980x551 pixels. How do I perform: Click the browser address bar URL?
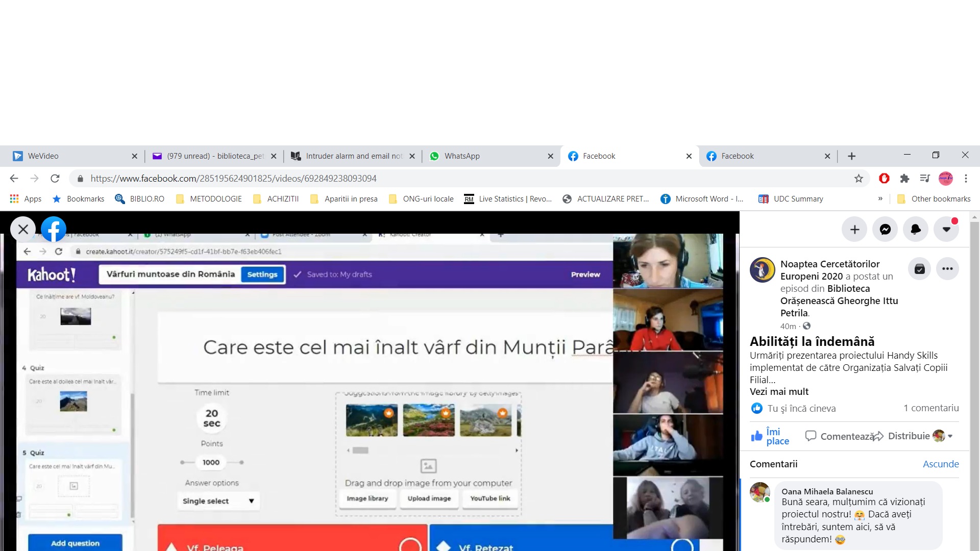click(x=233, y=179)
